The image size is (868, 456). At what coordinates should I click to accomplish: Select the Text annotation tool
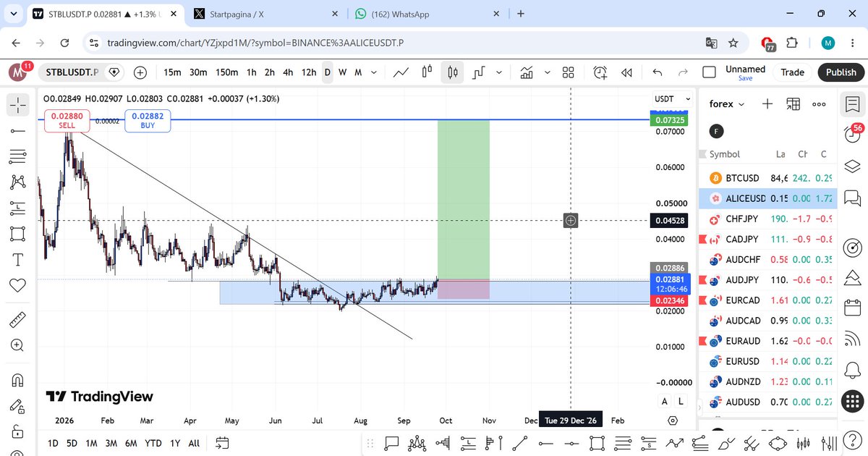(18, 259)
